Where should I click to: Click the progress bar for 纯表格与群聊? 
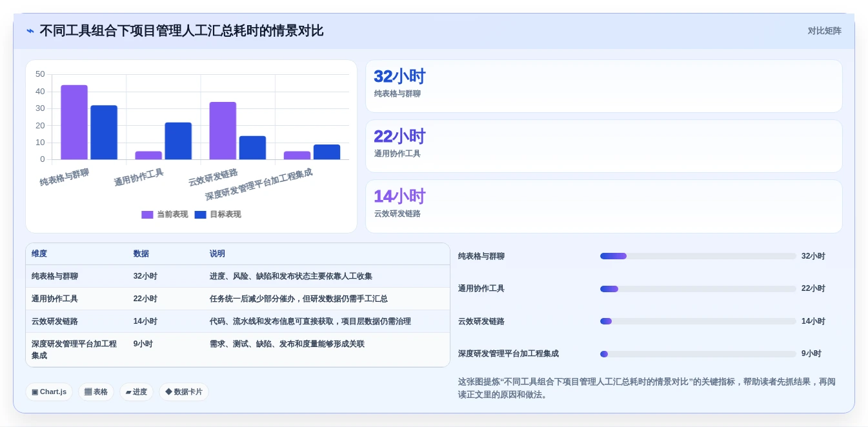[698, 256]
